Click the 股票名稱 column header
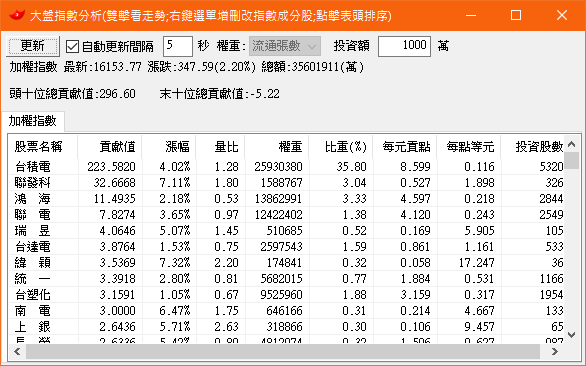The width and height of the screenshot is (586, 366). point(43,147)
